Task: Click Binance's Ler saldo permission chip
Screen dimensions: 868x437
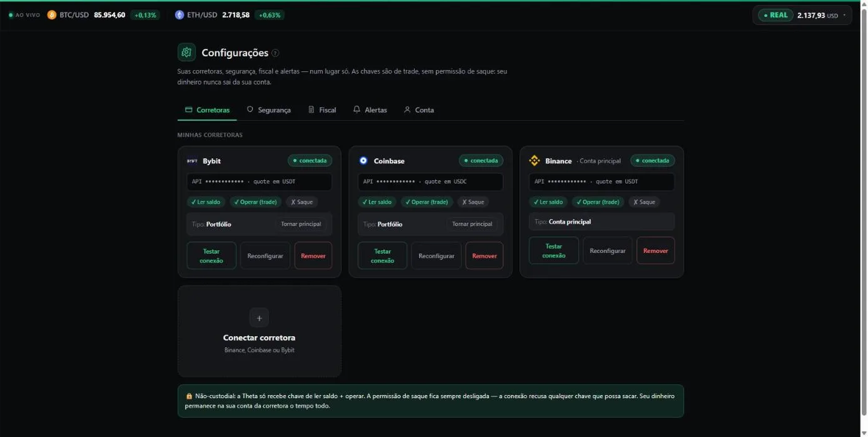Action: coord(548,202)
